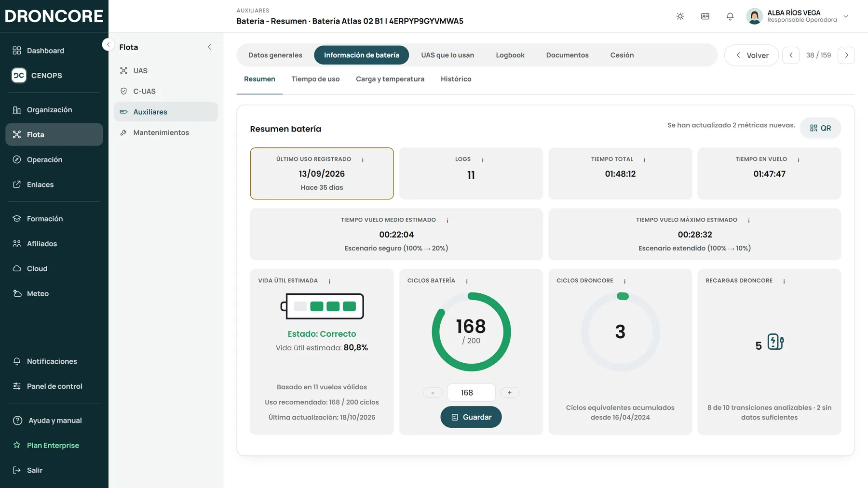868x488 pixels.
Task: Click the Volver back button
Action: pos(751,55)
